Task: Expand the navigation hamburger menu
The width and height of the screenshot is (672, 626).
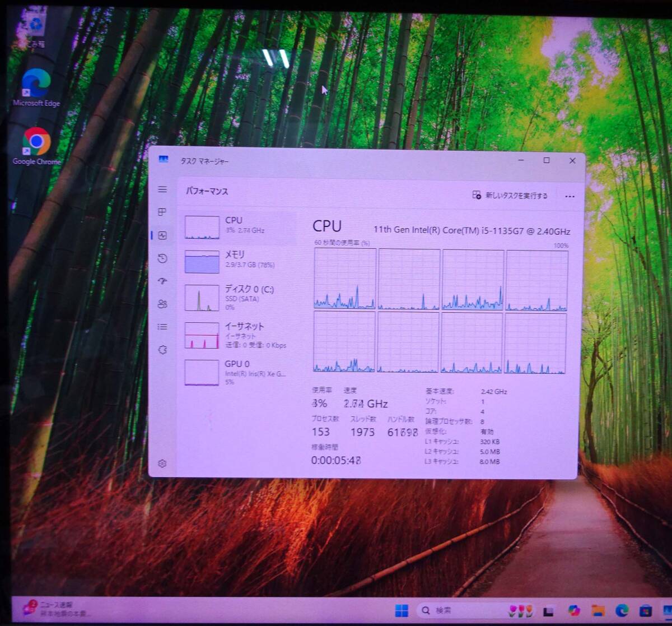Action: tap(162, 189)
